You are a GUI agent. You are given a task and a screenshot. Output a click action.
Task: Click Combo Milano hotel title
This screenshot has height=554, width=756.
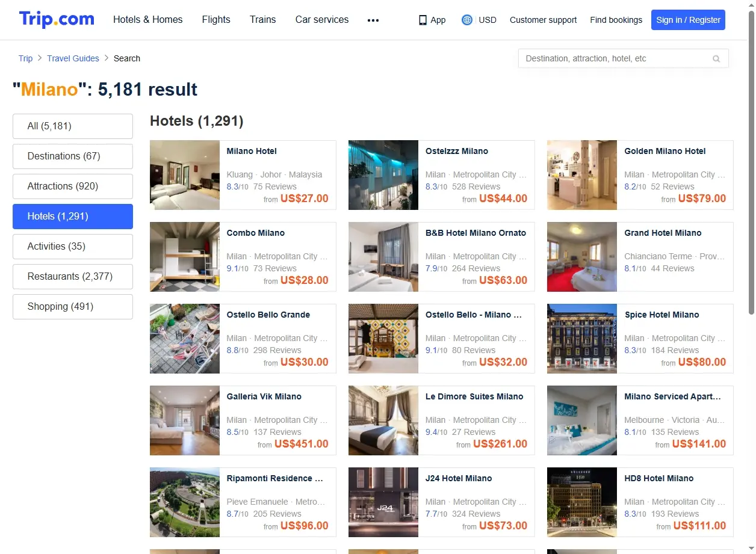pyautogui.click(x=256, y=233)
